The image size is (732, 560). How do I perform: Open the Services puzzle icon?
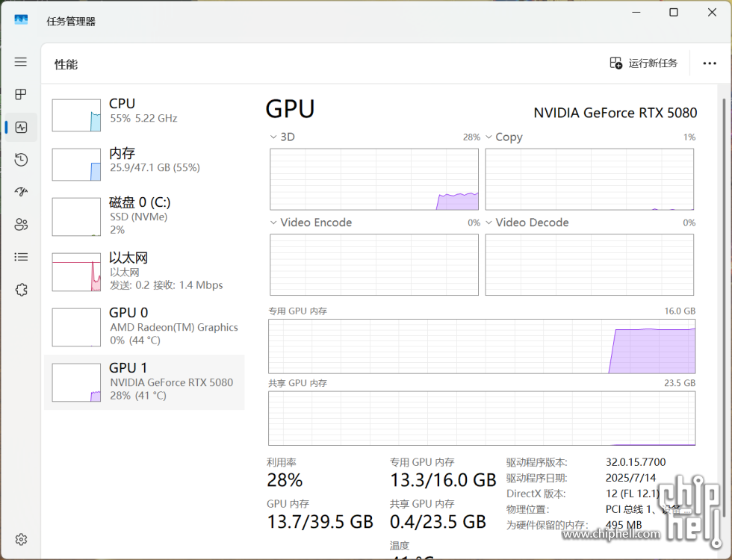click(21, 290)
